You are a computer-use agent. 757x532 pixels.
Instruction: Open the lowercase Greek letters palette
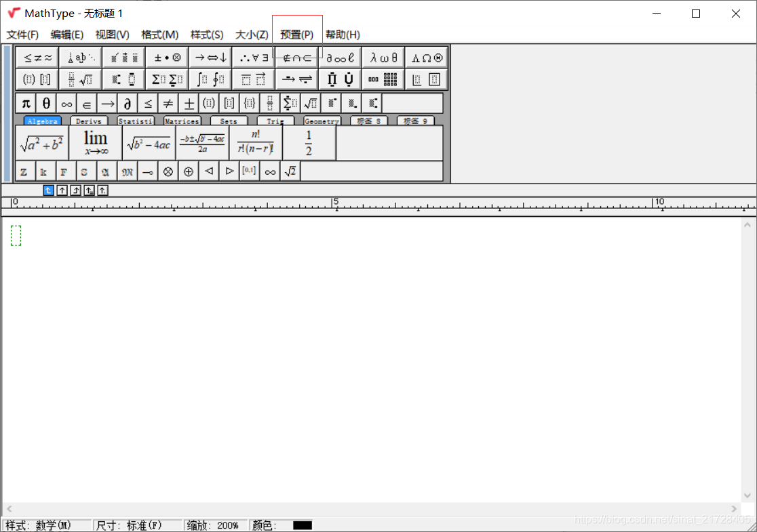pos(383,58)
